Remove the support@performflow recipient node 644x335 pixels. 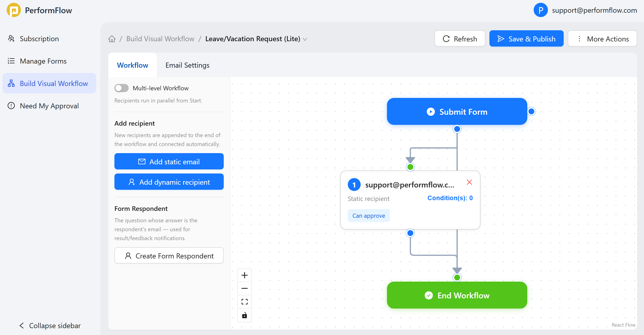[469, 182]
